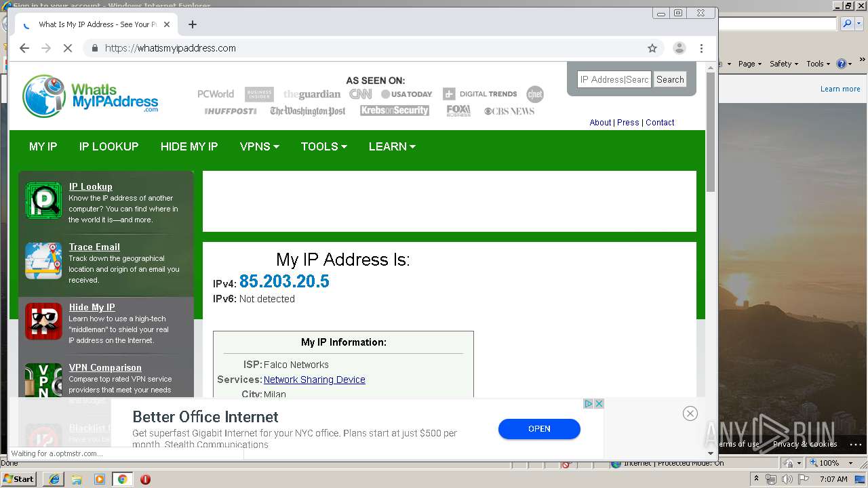Open IE search provider dropdown arrow
The height and width of the screenshot is (488, 868).
tap(859, 24)
